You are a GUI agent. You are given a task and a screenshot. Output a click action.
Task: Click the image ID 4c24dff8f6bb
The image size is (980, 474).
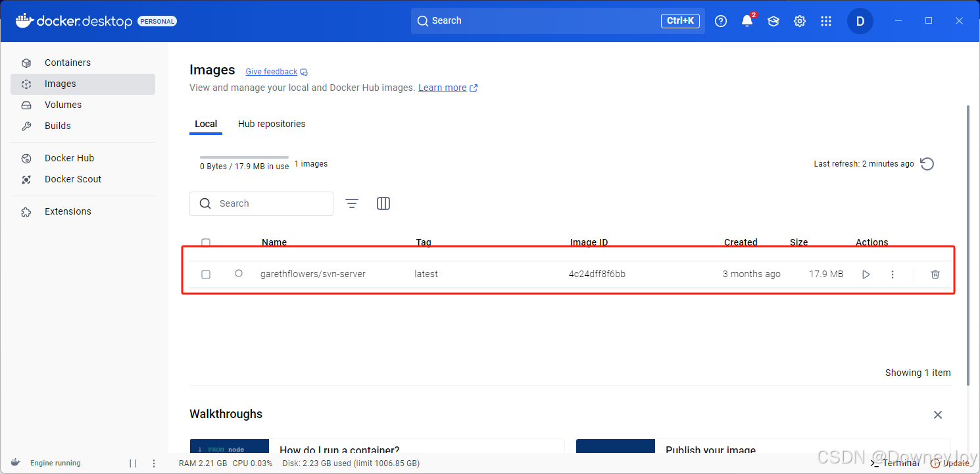(x=597, y=274)
